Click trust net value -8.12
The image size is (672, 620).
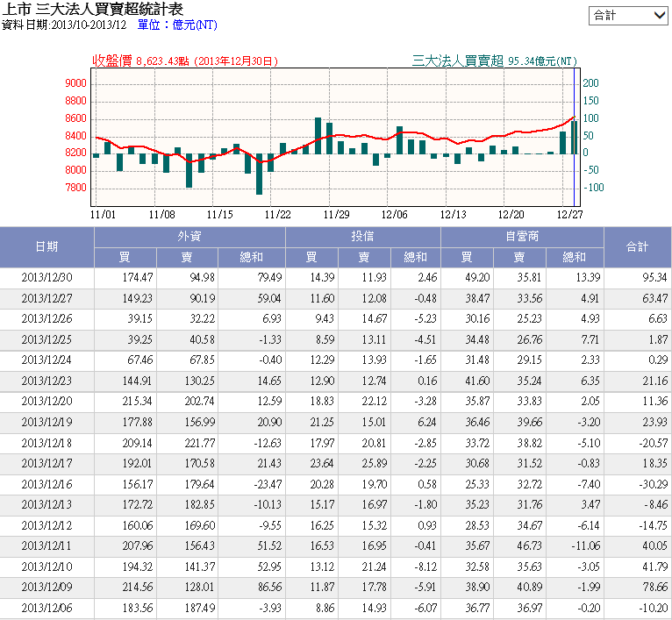(x=425, y=567)
